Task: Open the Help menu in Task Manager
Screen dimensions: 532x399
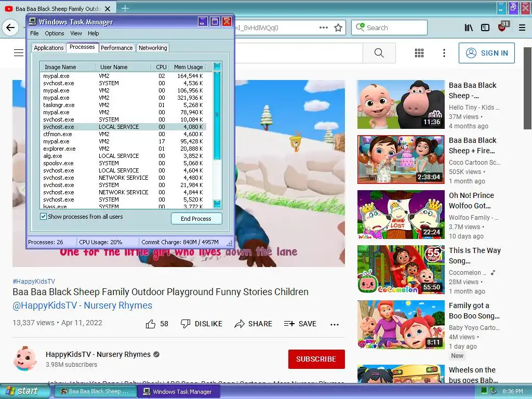Action: coord(94,33)
